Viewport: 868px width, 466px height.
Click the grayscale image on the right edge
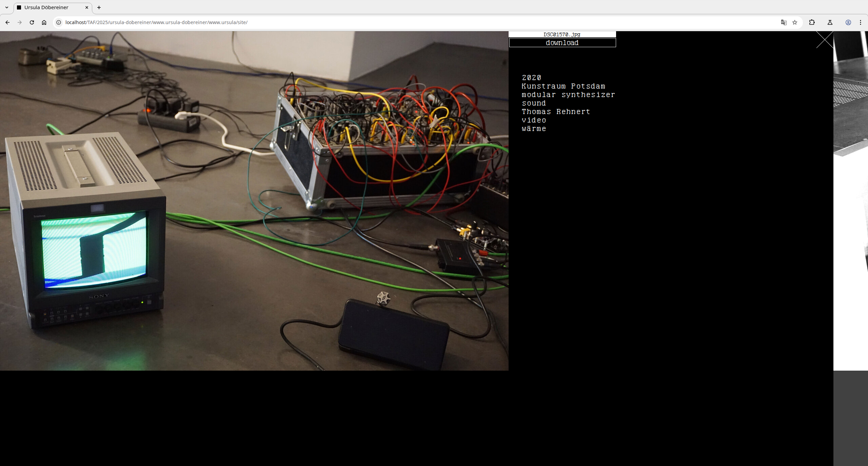pyautogui.click(x=850, y=102)
